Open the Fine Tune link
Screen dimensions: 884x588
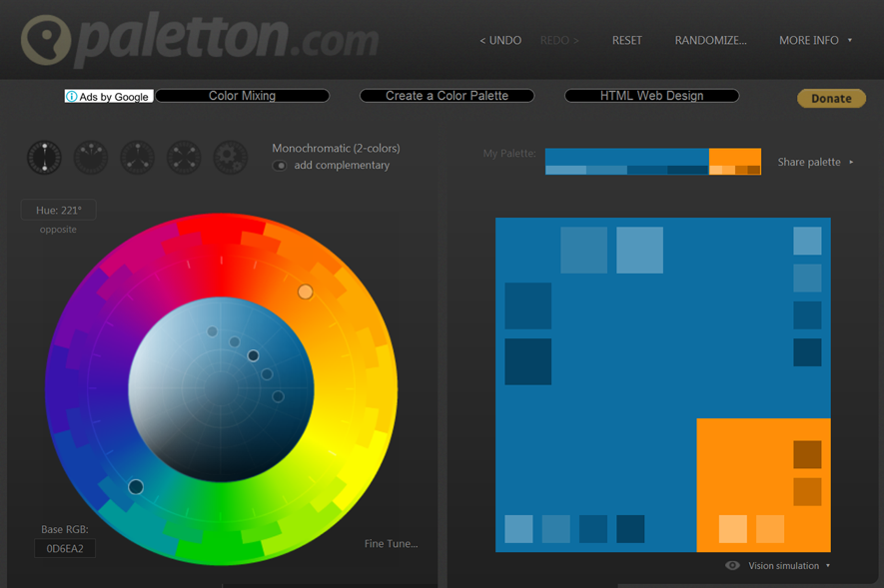pos(391,544)
